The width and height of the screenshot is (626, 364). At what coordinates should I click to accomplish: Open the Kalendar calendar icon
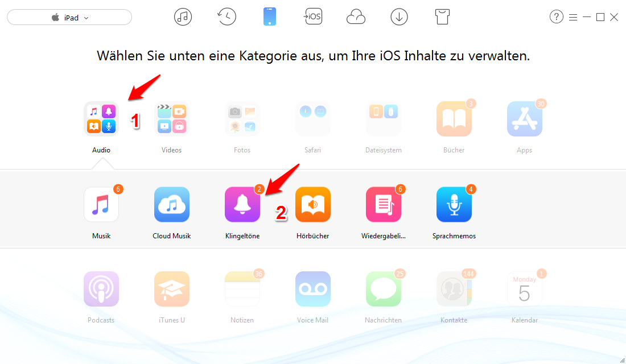[525, 289]
